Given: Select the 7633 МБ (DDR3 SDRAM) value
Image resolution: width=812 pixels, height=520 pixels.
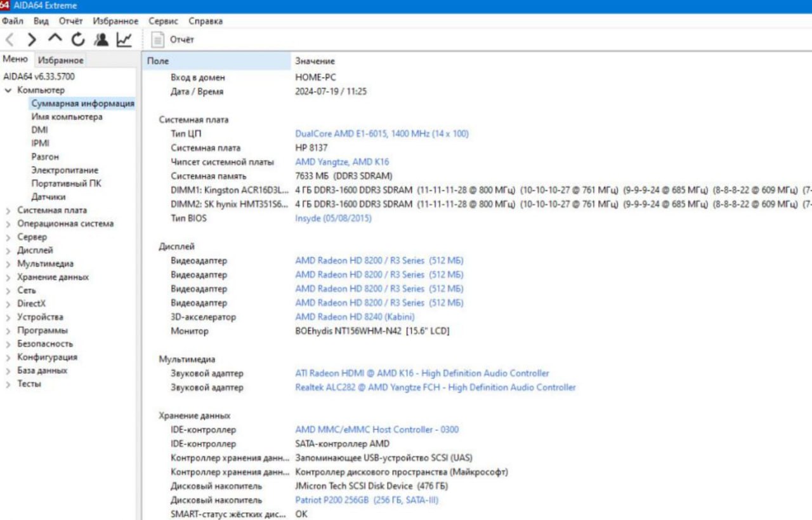Looking at the screenshot, I should (x=344, y=176).
